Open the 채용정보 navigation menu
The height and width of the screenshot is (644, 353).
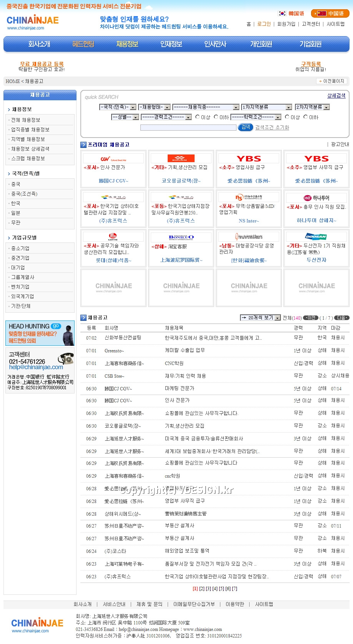point(127,44)
